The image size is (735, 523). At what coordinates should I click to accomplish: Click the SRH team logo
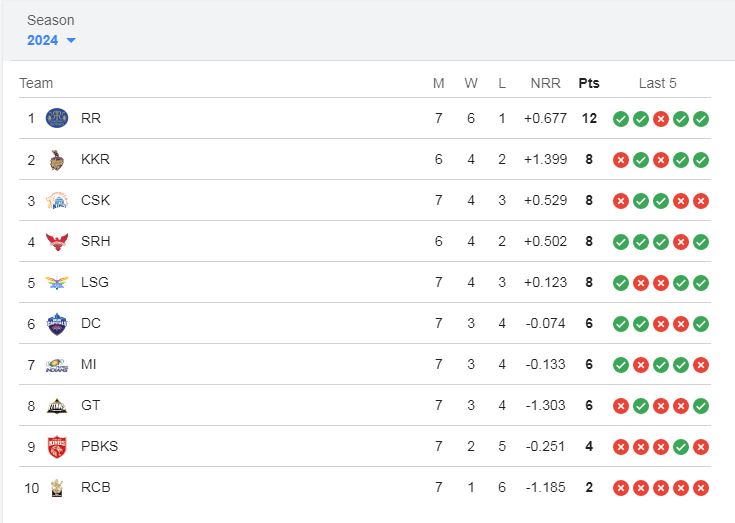click(57, 241)
